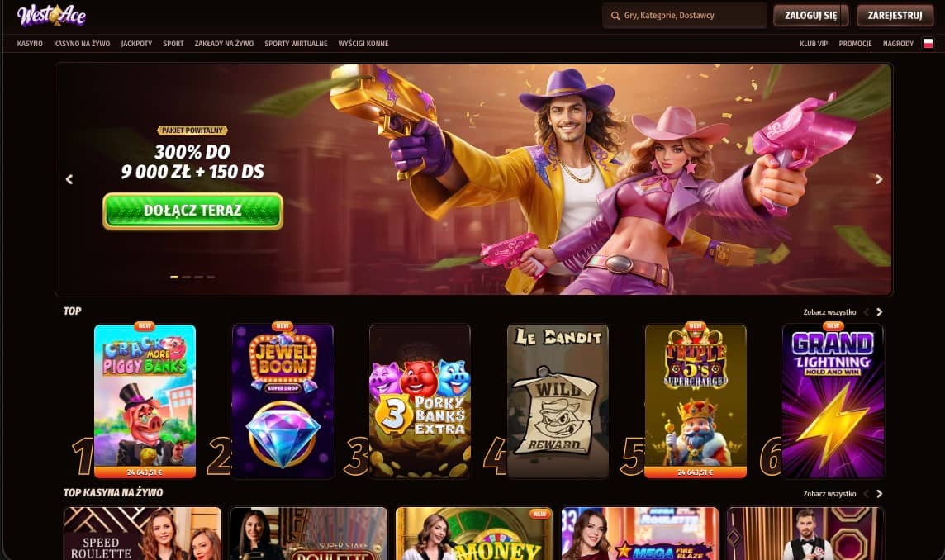The height and width of the screenshot is (560, 945).
Task: Select the second banner carousel dot
Action: tap(186, 277)
